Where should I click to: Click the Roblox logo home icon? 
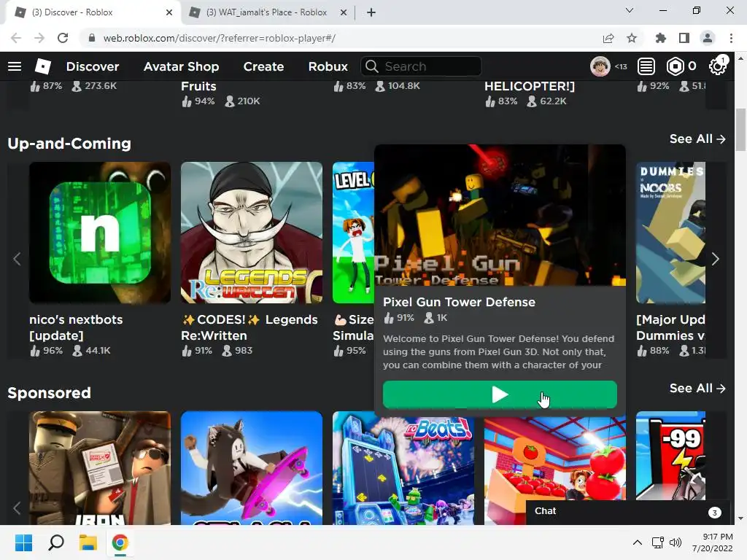coord(43,66)
